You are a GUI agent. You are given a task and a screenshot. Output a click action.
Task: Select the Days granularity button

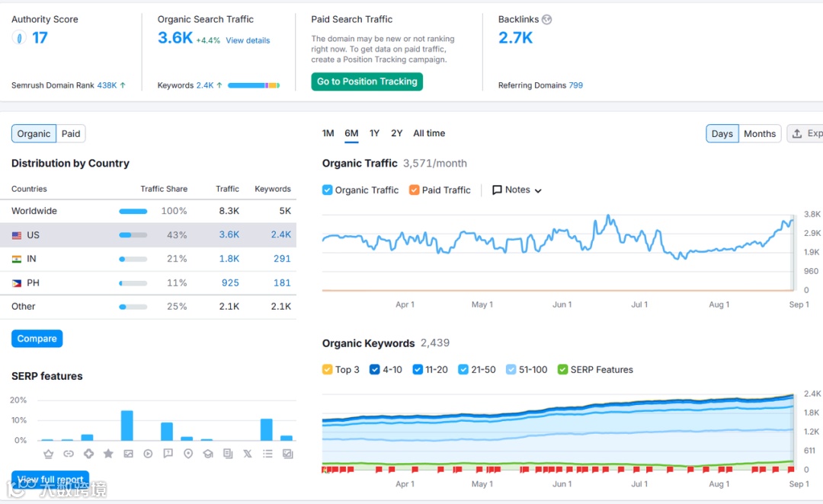722,134
